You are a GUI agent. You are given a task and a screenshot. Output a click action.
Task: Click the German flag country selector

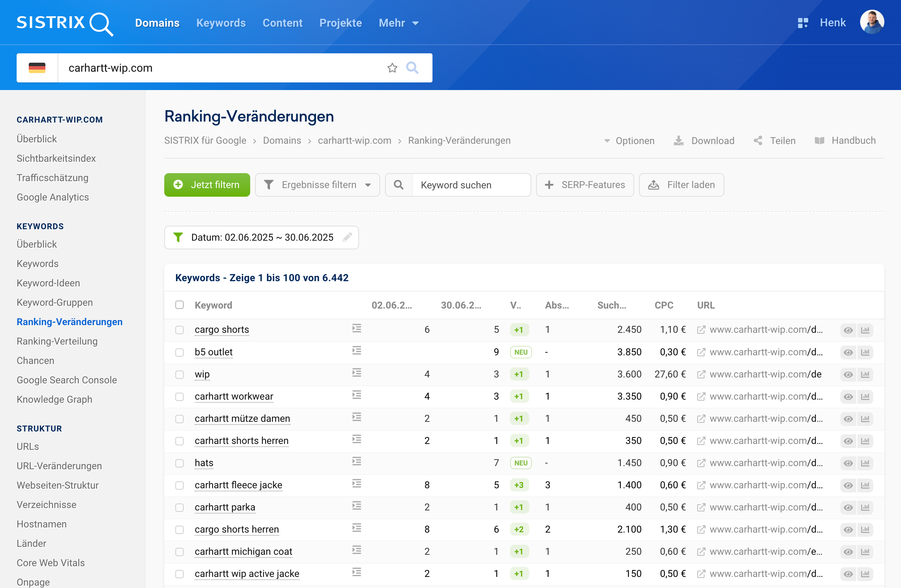pos(37,68)
